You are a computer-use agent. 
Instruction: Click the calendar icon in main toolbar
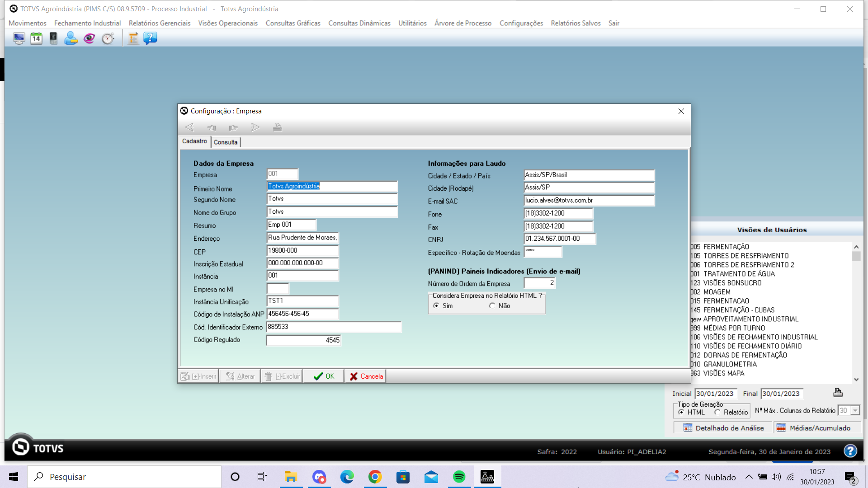click(36, 38)
